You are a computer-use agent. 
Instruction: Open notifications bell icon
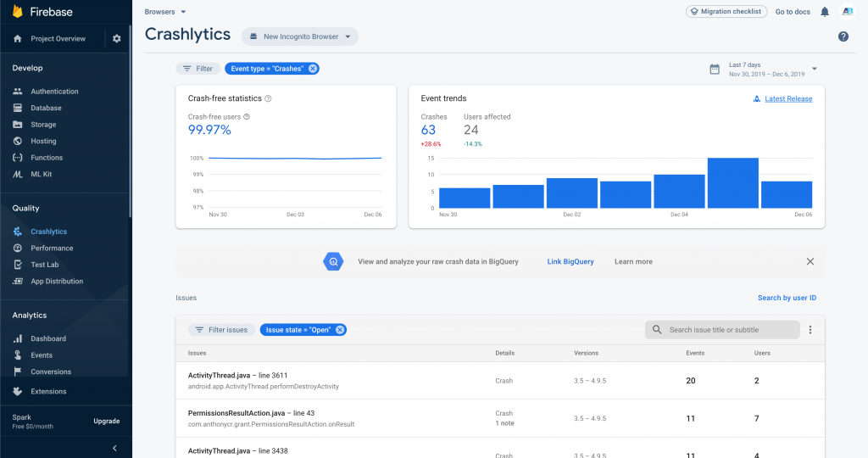[x=825, y=12]
